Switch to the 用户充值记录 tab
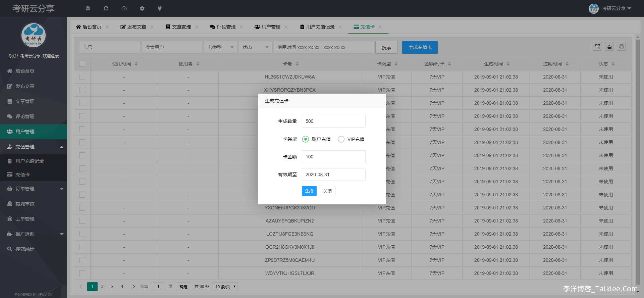This screenshot has width=644, height=298. (x=320, y=27)
